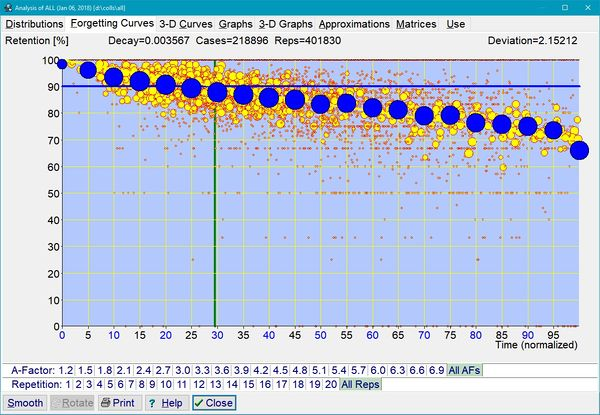This screenshot has width=600, height=415.
Task: Pick Repetition 20
Action: tap(331, 384)
